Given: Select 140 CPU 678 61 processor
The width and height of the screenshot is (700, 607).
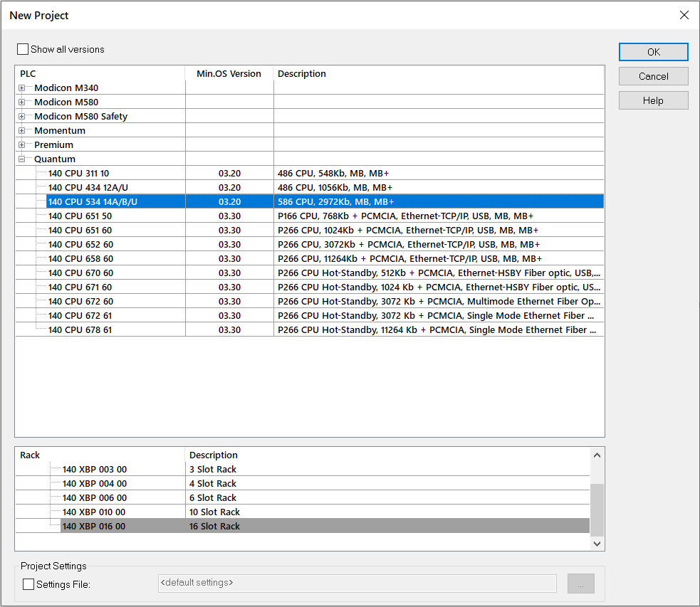Looking at the screenshot, I should tap(309, 330).
